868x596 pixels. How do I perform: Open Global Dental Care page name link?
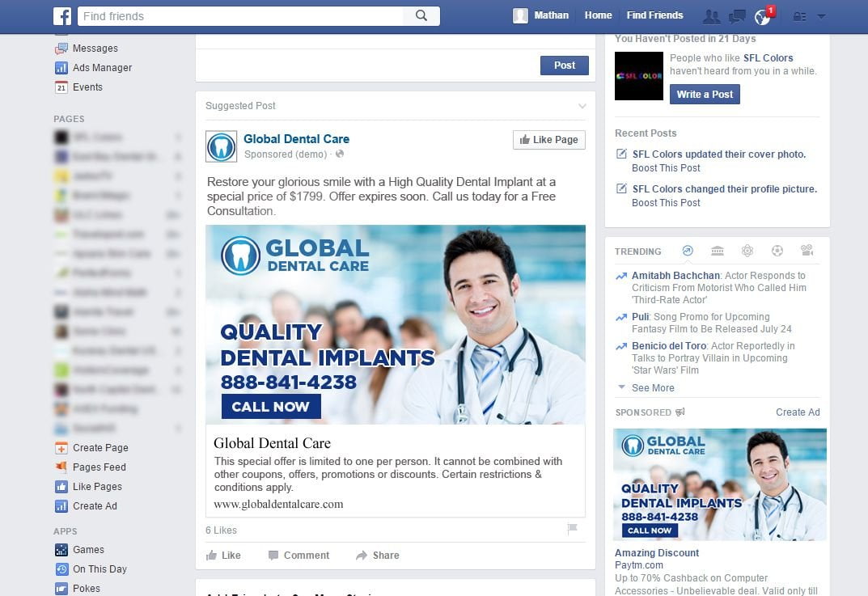coord(296,139)
